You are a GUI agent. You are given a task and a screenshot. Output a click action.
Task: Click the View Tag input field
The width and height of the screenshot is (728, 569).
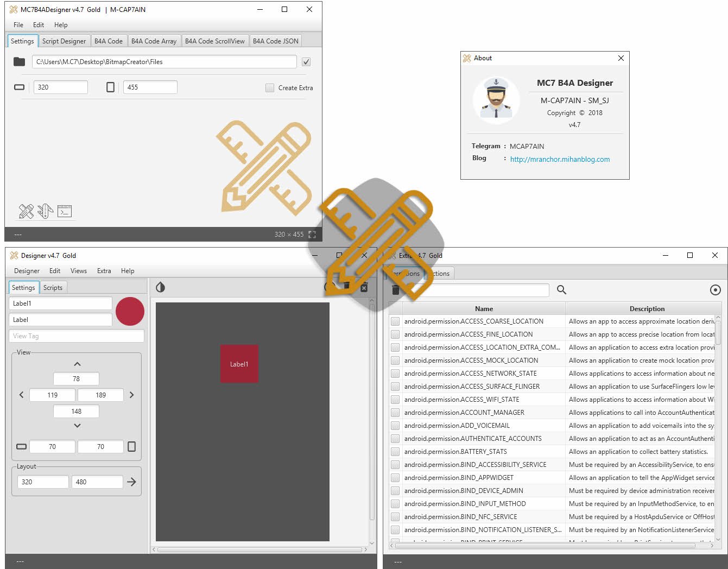tap(76, 336)
